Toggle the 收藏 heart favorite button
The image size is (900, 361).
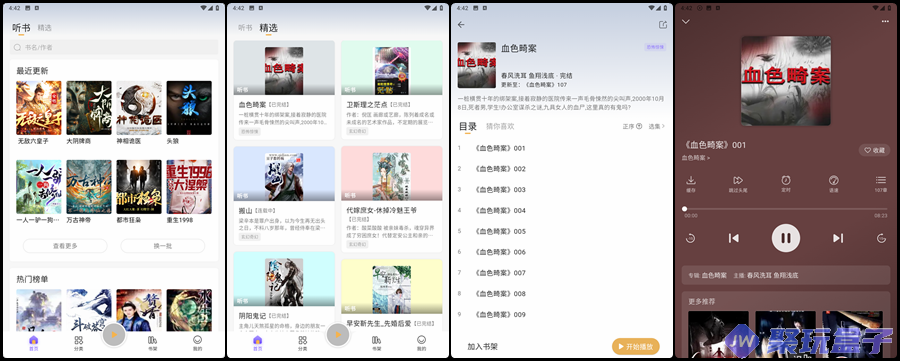[874, 150]
